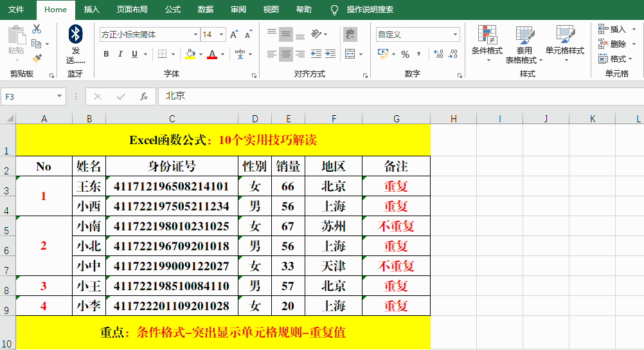Open number format dropdown 自定义
The image size is (644, 350).
pyautogui.click(x=455, y=35)
